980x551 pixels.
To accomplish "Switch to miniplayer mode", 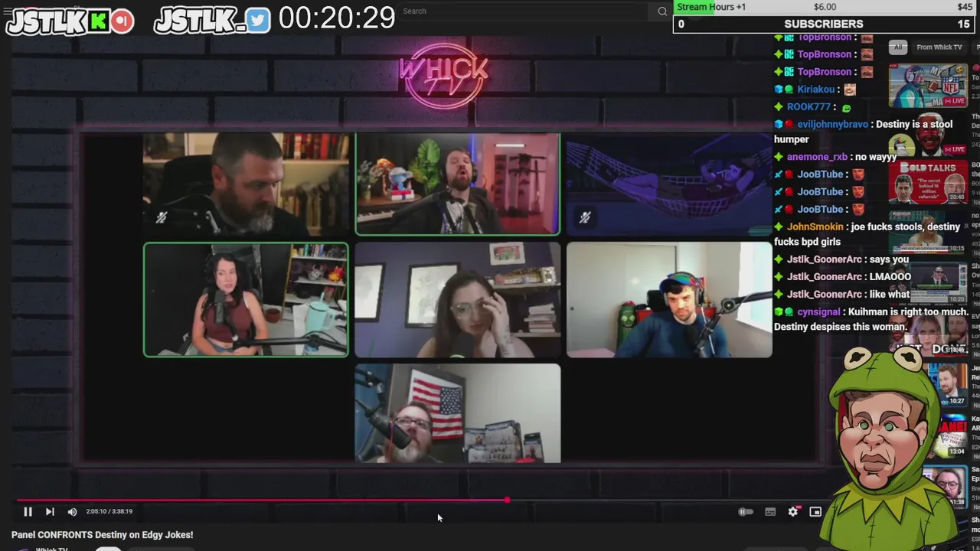I will 815,512.
